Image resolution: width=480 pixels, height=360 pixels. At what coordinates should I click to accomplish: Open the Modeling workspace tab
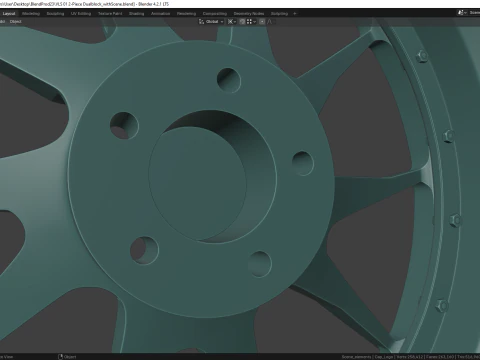click(x=31, y=14)
